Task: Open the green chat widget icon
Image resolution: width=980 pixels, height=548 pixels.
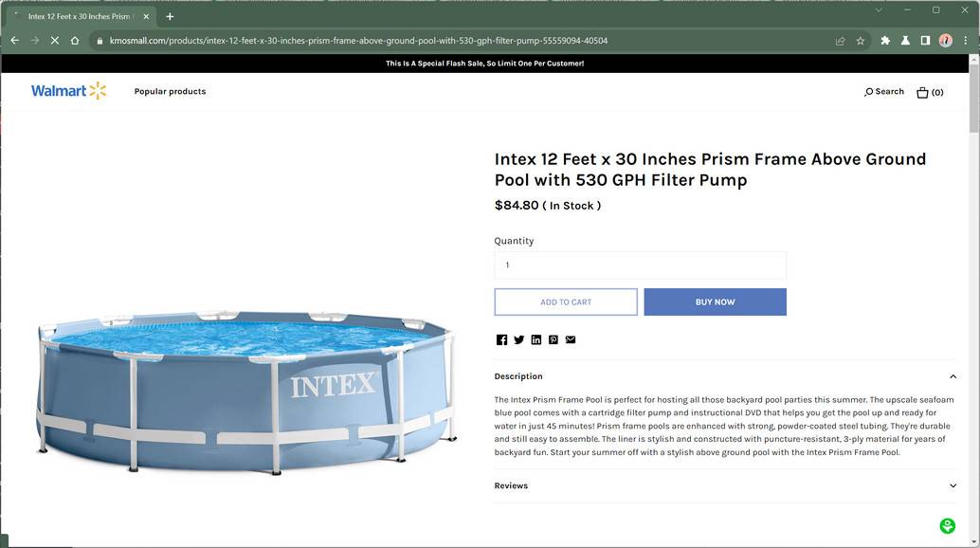Action: (x=948, y=525)
